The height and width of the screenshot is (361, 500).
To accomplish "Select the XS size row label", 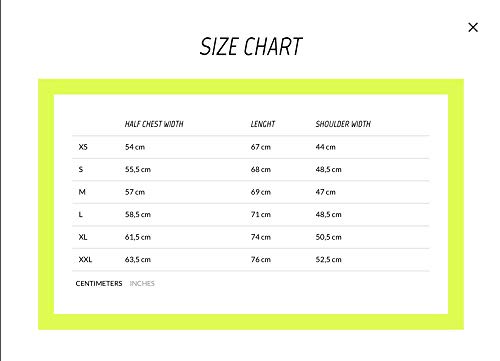I will [x=83, y=147].
